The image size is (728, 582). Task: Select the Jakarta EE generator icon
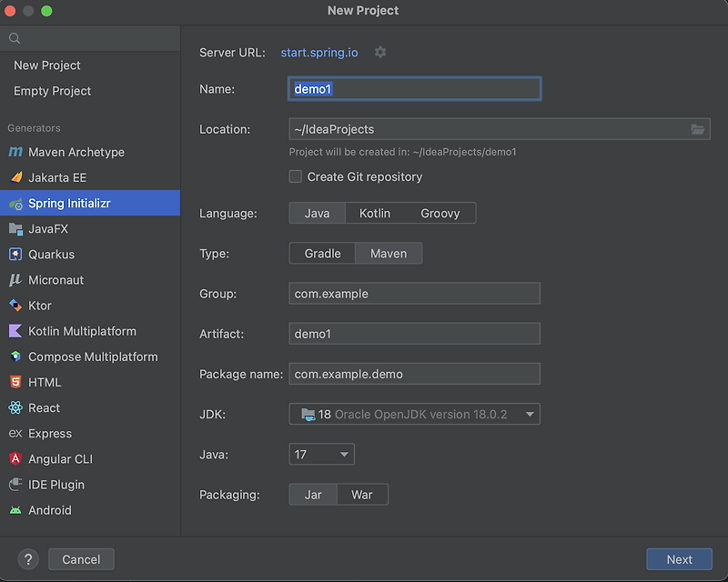pos(15,177)
